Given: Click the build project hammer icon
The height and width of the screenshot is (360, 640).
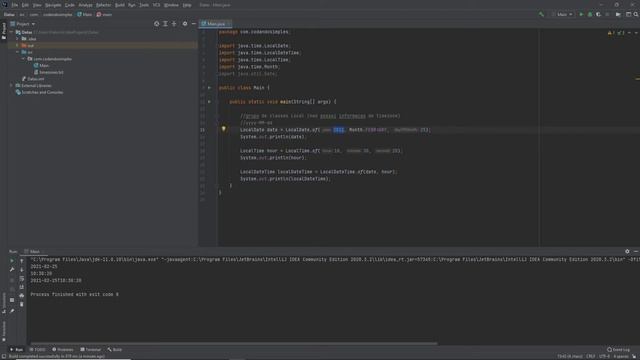Looking at the screenshot, I should click(x=541, y=14).
